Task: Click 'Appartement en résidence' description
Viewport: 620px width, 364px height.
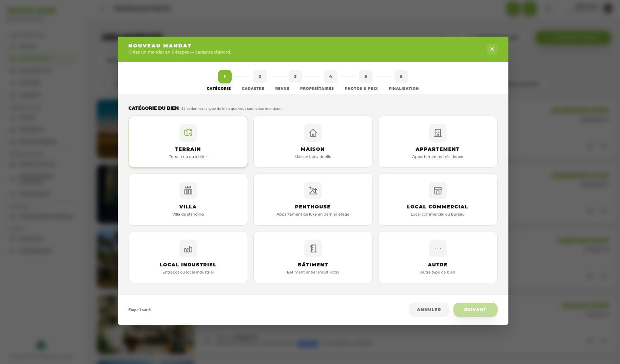Action: click(438, 157)
